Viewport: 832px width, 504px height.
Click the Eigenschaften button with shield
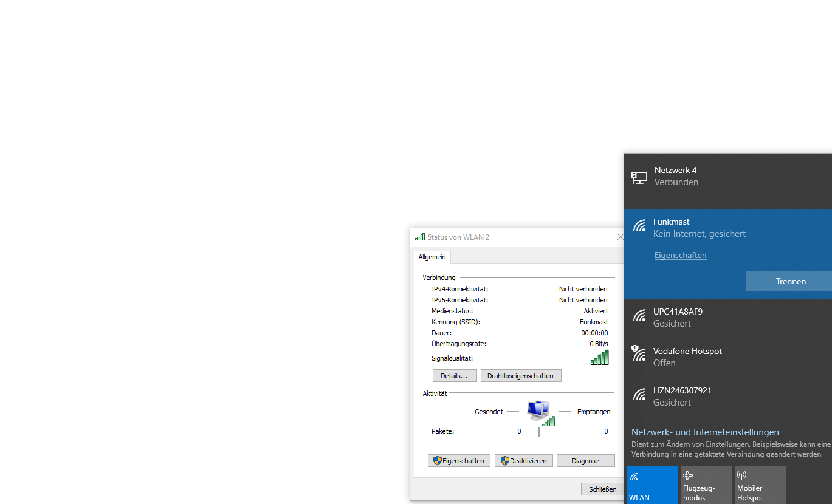(459, 461)
